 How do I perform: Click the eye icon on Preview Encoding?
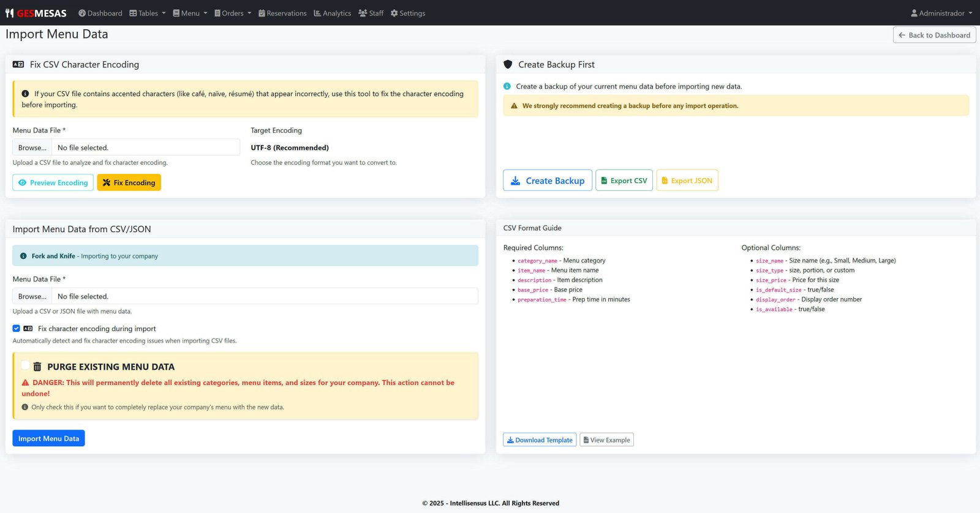pyautogui.click(x=23, y=182)
